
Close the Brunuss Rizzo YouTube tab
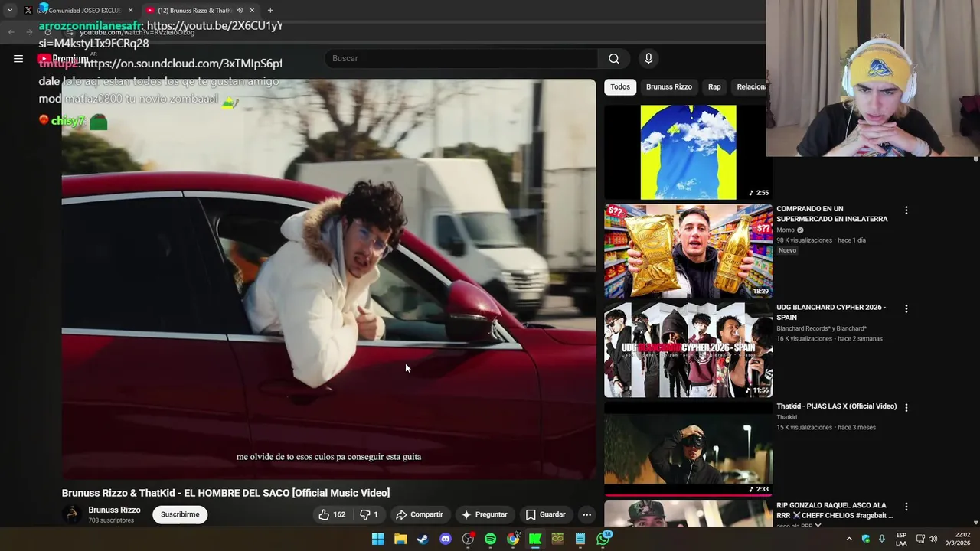(x=252, y=10)
